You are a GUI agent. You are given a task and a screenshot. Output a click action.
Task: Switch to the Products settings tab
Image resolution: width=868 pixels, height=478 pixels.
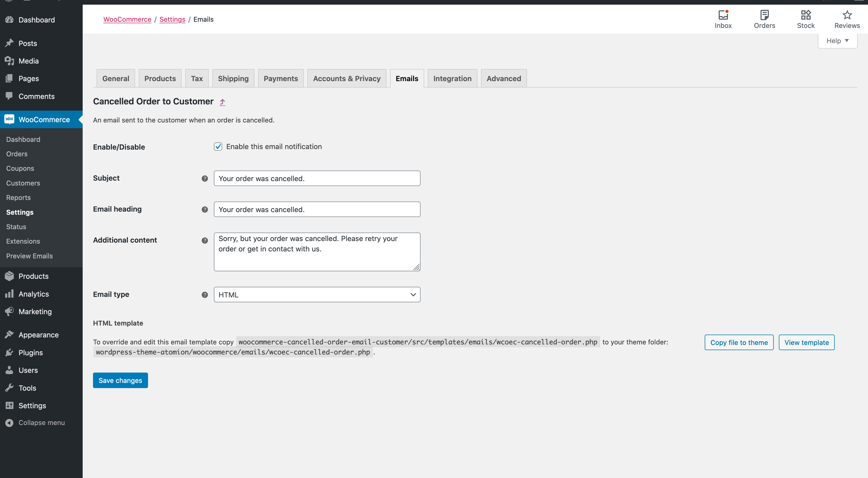[160, 78]
